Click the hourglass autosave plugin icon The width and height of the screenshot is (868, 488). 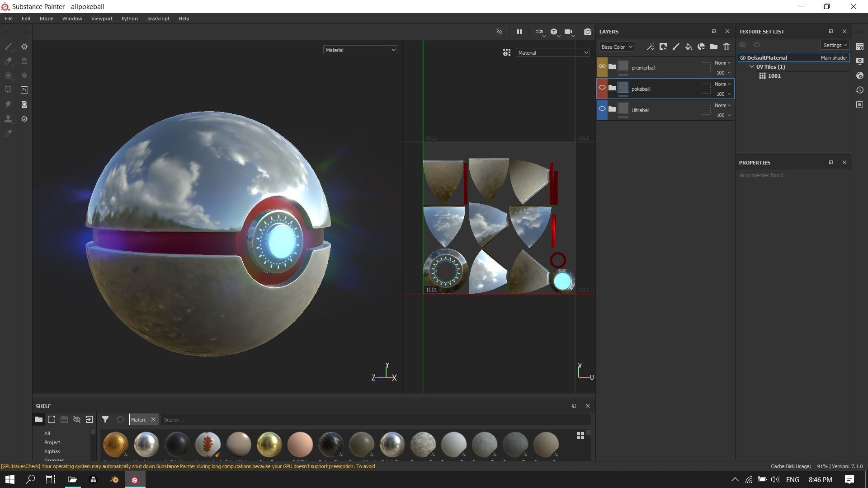pyautogui.click(x=24, y=61)
